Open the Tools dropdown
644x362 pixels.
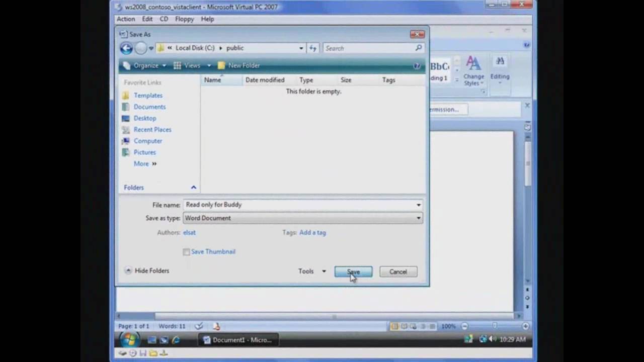tap(312, 271)
